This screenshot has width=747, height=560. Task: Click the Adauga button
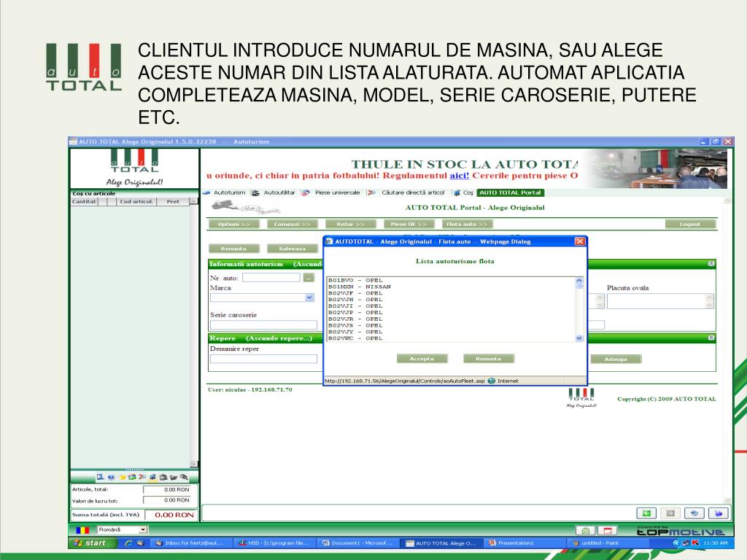tap(616, 359)
